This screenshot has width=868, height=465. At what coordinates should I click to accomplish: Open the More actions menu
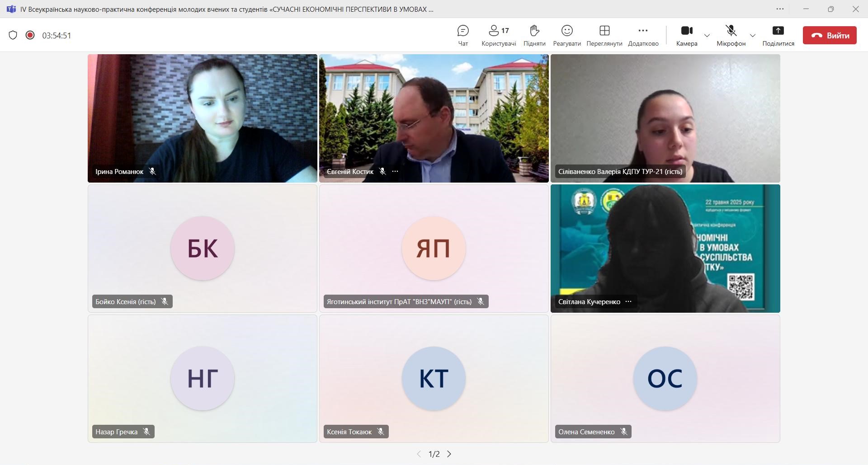643,36
